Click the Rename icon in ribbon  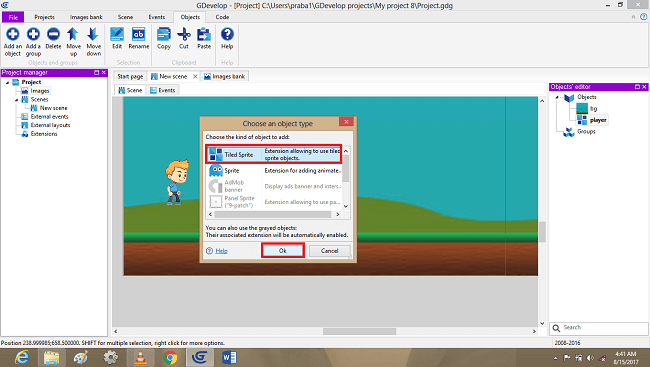[138, 34]
